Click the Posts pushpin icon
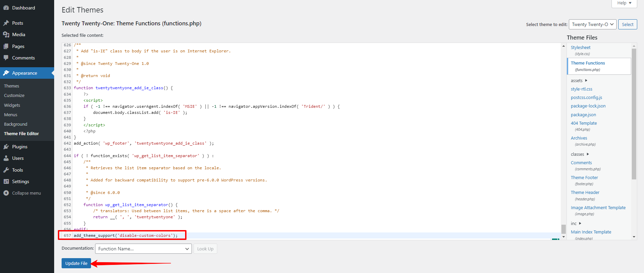The height and width of the screenshot is (273, 644). (6, 23)
